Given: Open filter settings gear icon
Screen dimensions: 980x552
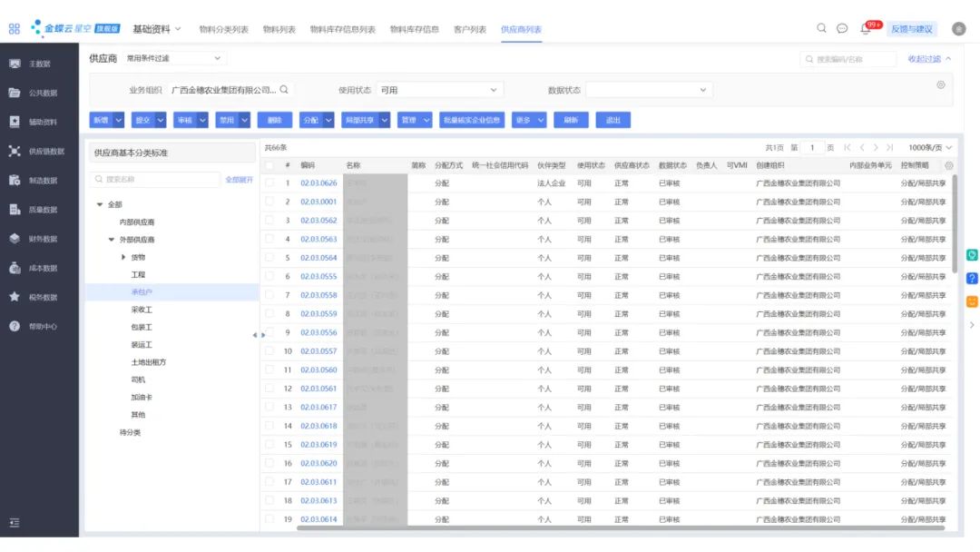Looking at the screenshot, I should tap(941, 85).
